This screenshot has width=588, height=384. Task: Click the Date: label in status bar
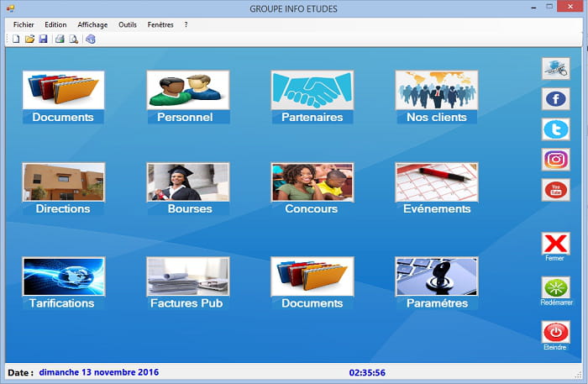[21, 373]
